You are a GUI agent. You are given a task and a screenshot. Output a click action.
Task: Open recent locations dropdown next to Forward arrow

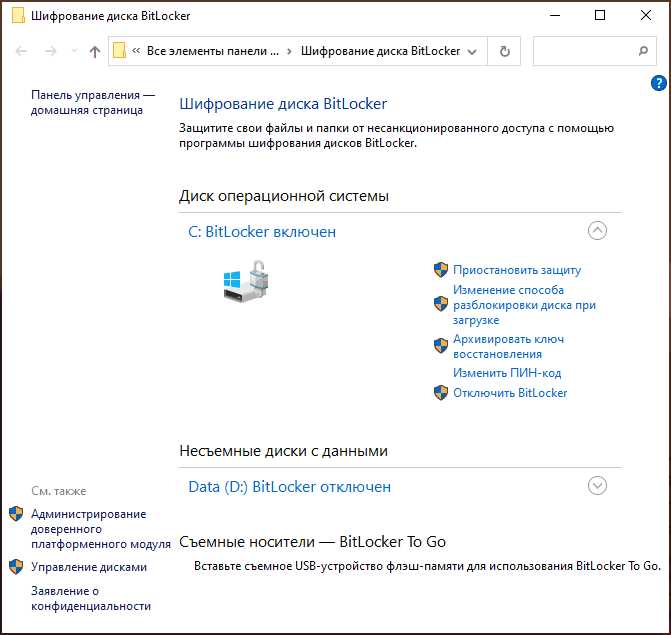pyautogui.click(x=74, y=51)
